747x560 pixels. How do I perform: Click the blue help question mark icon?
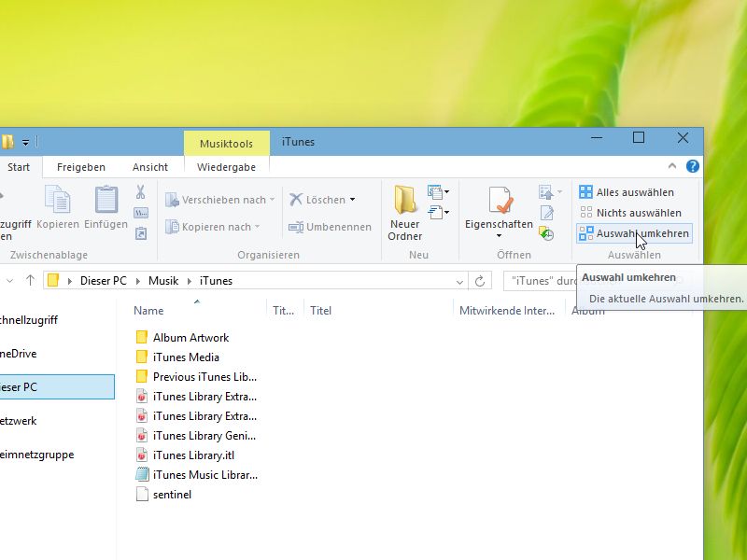point(692,166)
